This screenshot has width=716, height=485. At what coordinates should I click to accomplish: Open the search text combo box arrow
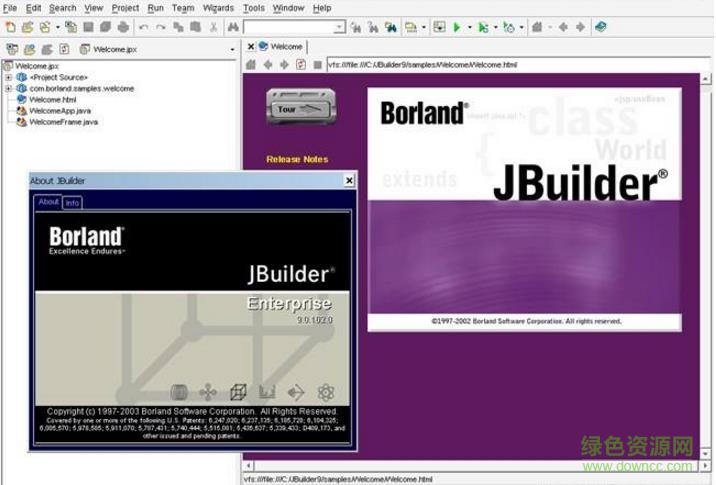point(339,27)
